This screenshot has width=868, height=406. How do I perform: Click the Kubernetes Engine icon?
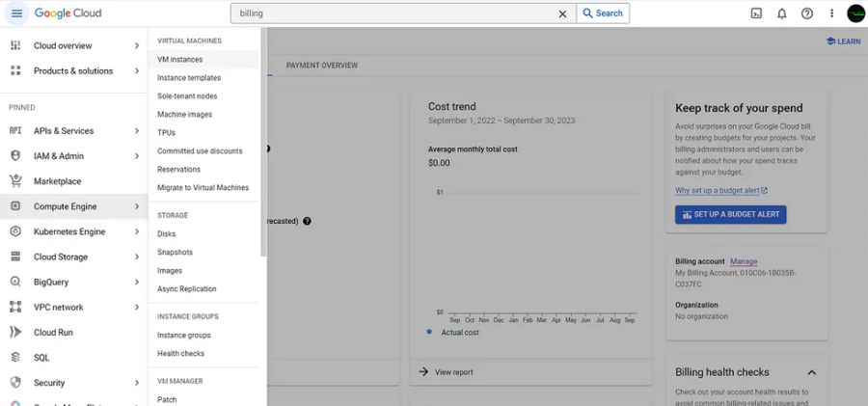(15, 231)
